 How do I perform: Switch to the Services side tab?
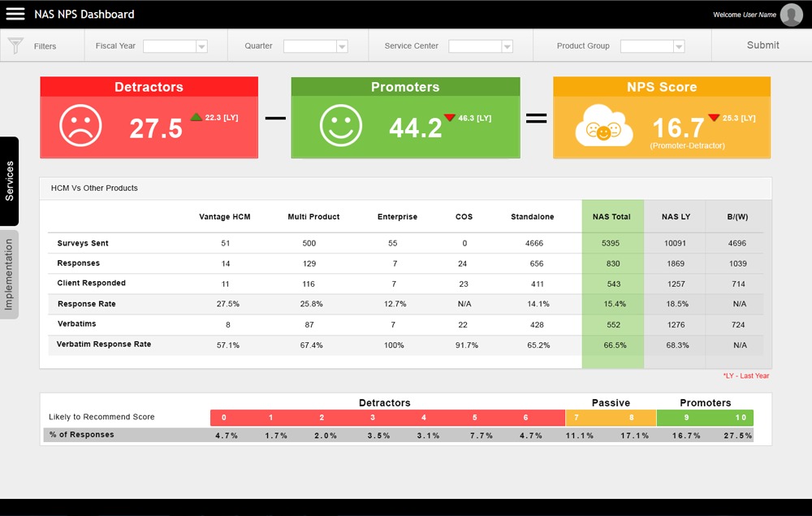pos(10,181)
